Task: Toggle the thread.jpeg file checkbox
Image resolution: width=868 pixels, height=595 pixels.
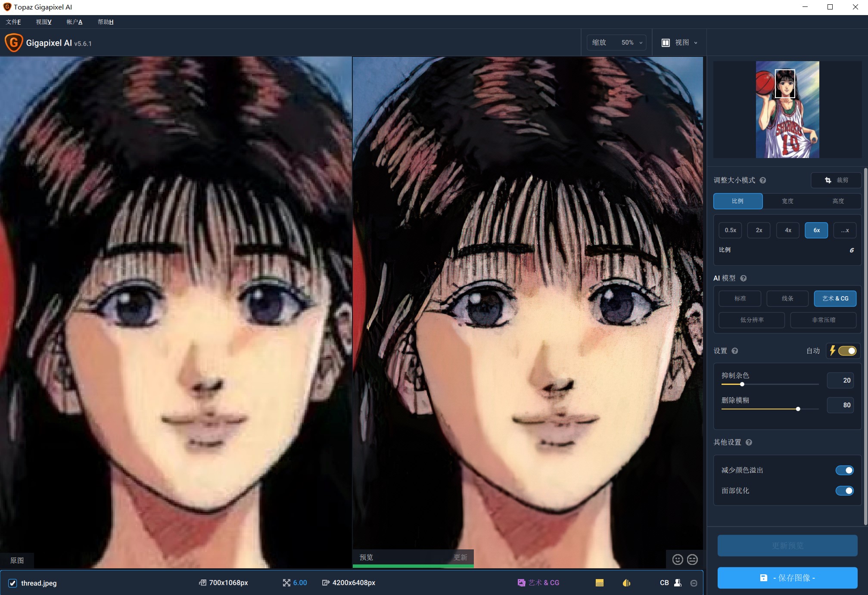Action: tap(12, 583)
